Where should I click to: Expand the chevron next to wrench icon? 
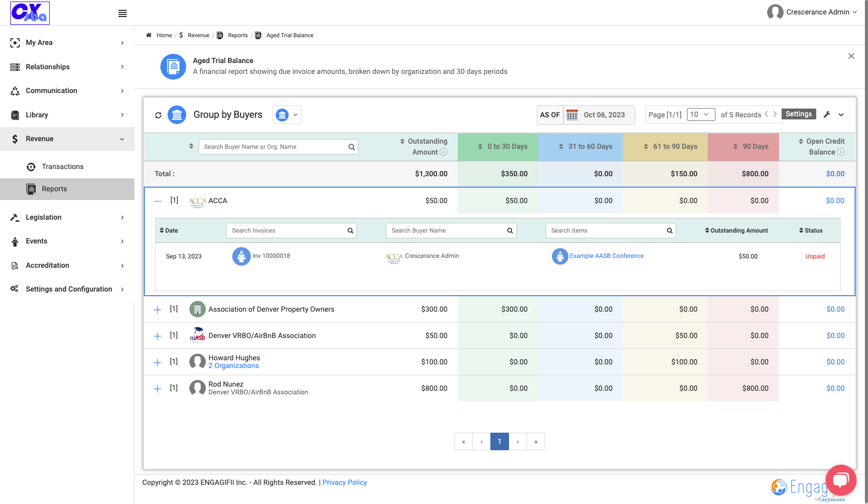click(x=841, y=115)
